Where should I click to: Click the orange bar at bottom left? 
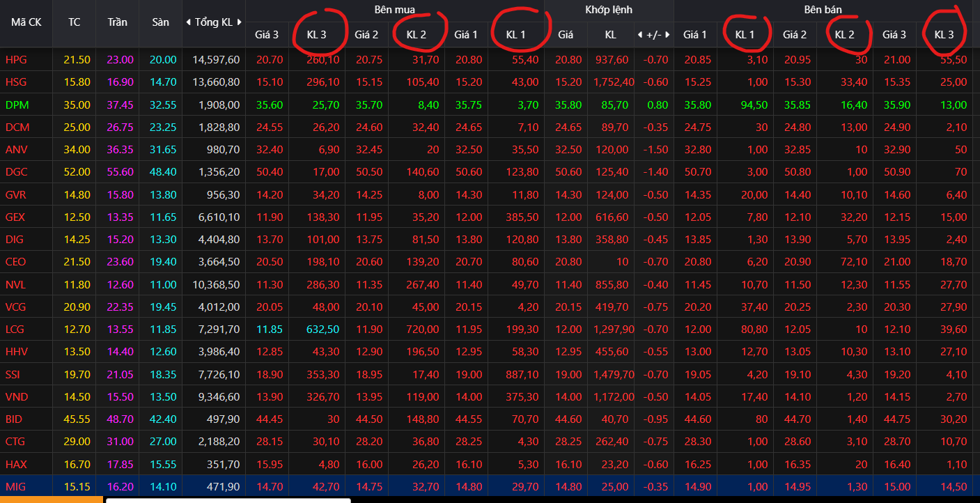(x=52, y=500)
